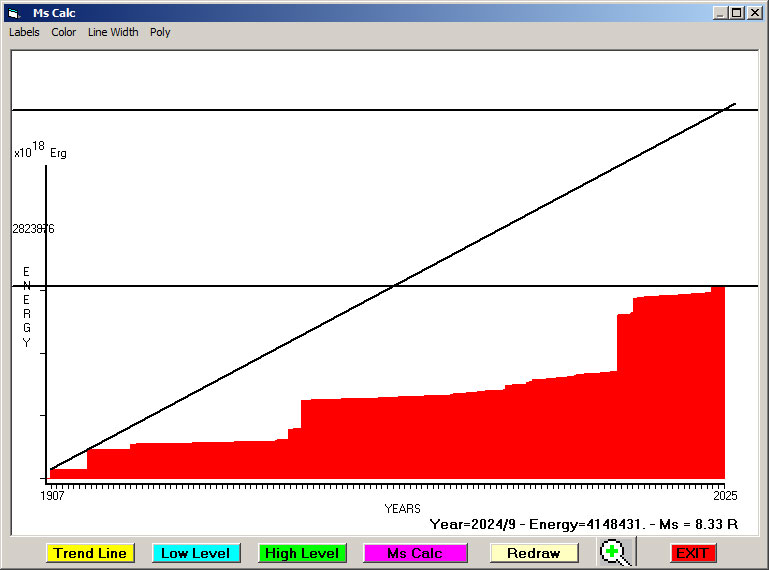769x570 pixels.
Task: Click the 2823876 energy axis value
Action: pyautogui.click(x=33, y=229)
